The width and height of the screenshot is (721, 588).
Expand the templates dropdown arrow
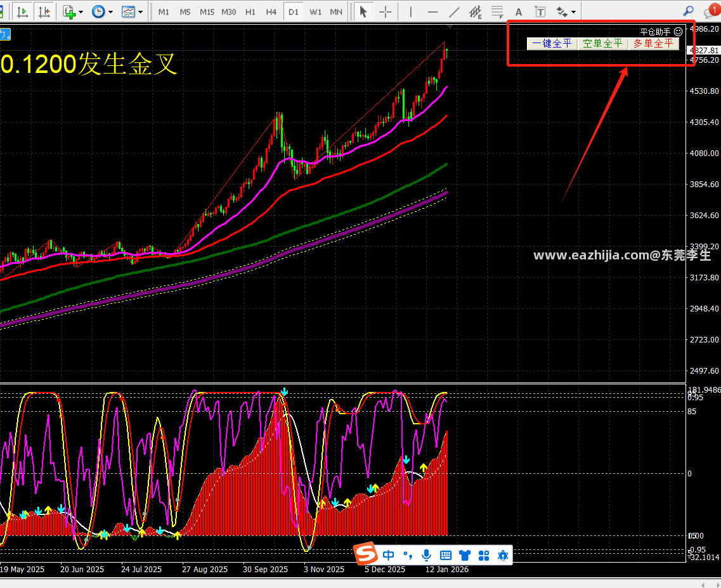point(140,12)
